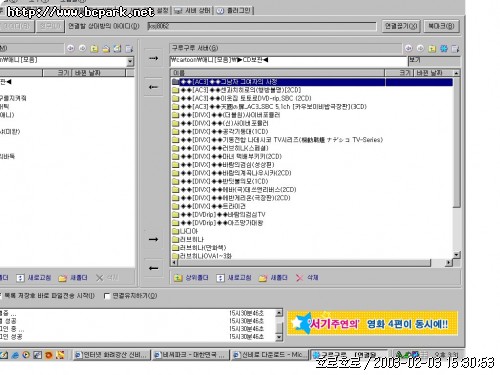
Task: Sort server list by 크기 column header
Action: pos(399,73)
